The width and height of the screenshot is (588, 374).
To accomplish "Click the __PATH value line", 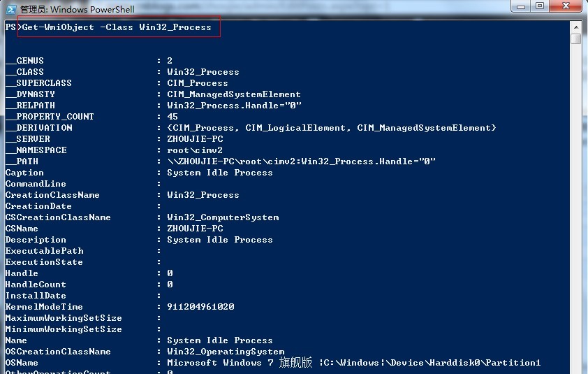I will point(301,161).
